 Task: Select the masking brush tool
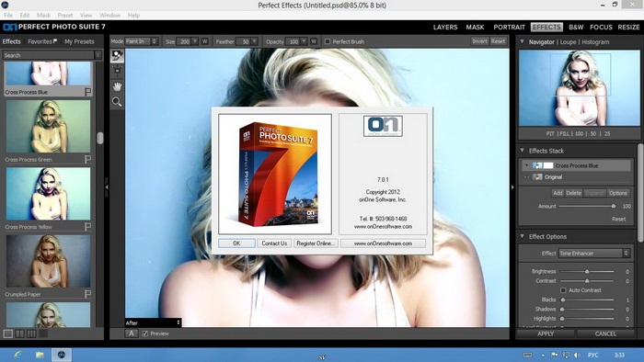[x=117, y=55]
